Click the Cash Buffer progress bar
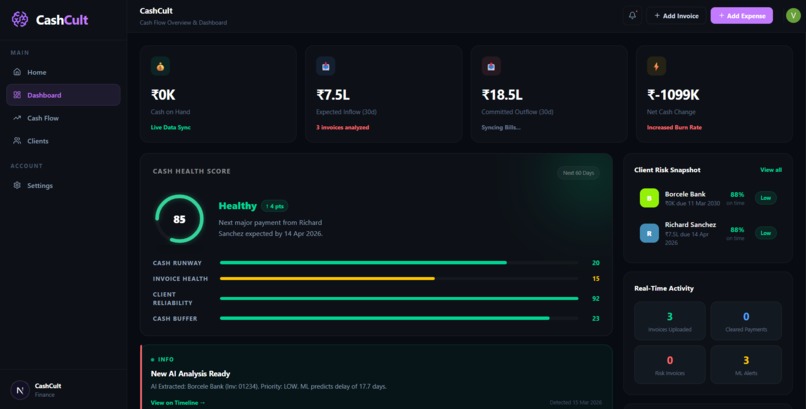806x409 pixels. pyautogui.click(x=399, y=318)
